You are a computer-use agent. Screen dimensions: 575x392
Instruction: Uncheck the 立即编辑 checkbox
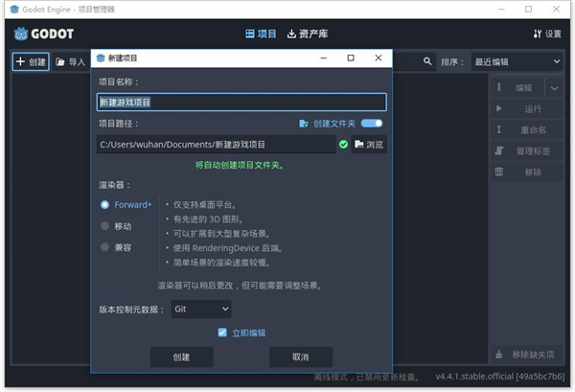(x=222, y=333)
